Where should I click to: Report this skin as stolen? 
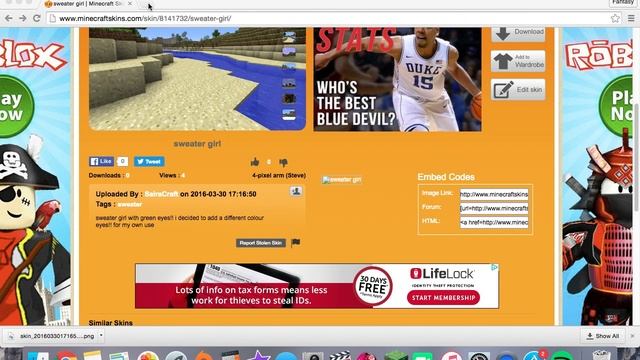[260, 243]
